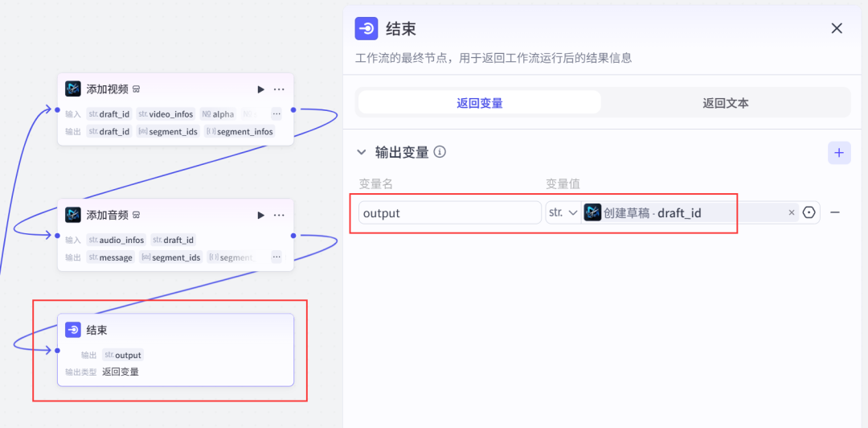The width and height of the screenshot is (868, 428).
Task: Click the 结束 panel header icon
Action: coord(366,28)
